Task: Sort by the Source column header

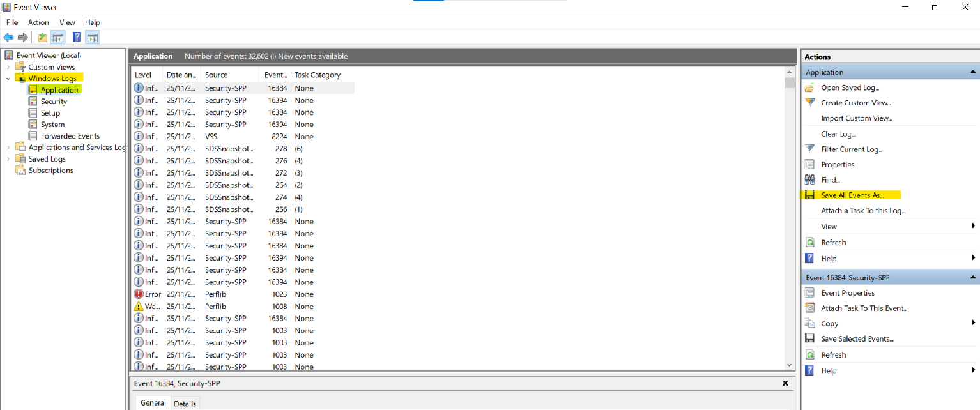Action: pos(231,75)
